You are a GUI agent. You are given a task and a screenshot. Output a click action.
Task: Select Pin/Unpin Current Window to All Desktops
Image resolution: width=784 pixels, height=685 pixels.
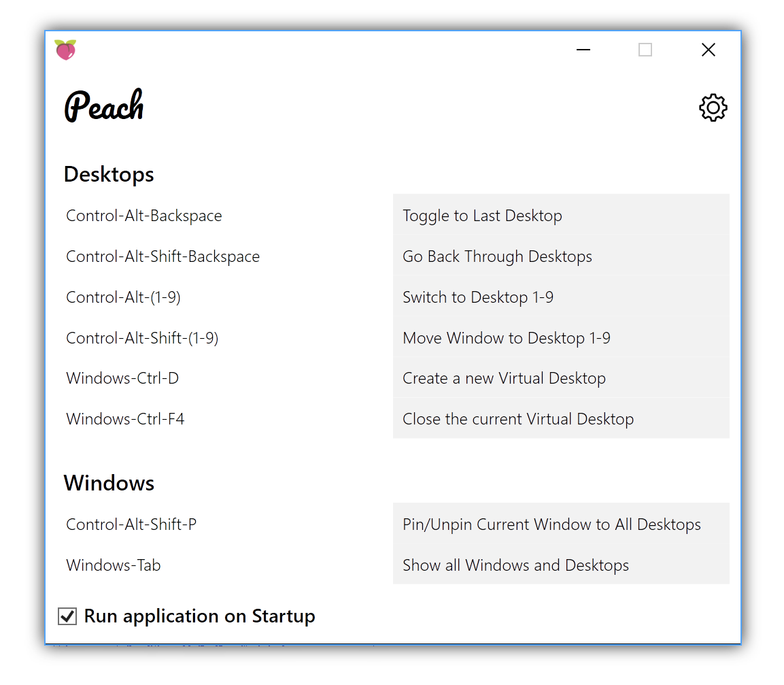(x=561, y=524)
